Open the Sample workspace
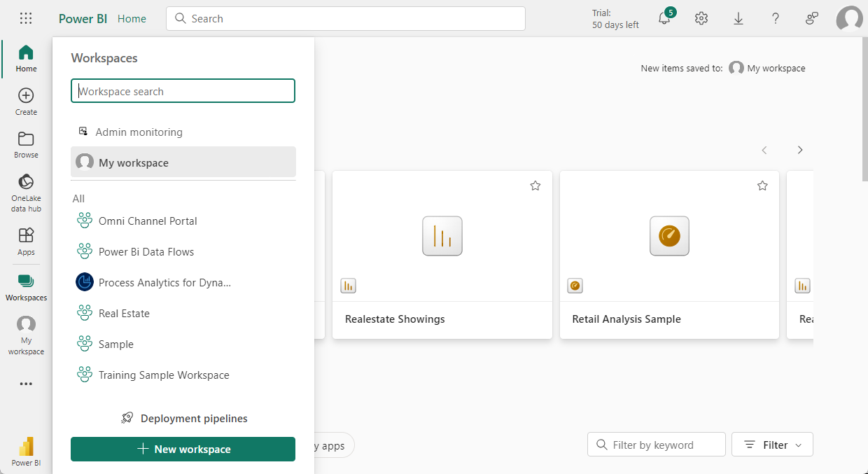 tap(183, 344)
